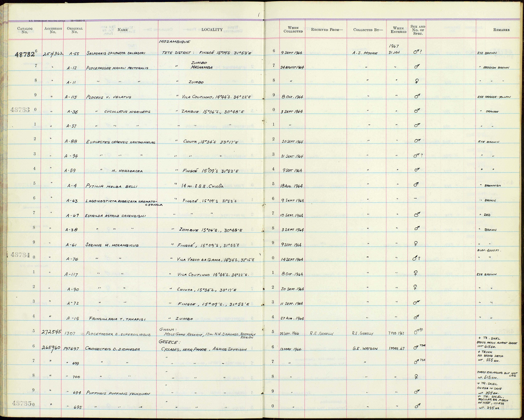Click Plocepasser mahali pectoralis entry

coord(117,68)
